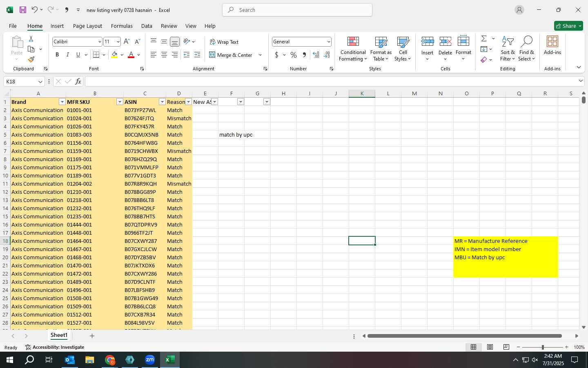588x368 pixels.
Task: Toggle Middle Align for cells
Action: tap(164, 41)
